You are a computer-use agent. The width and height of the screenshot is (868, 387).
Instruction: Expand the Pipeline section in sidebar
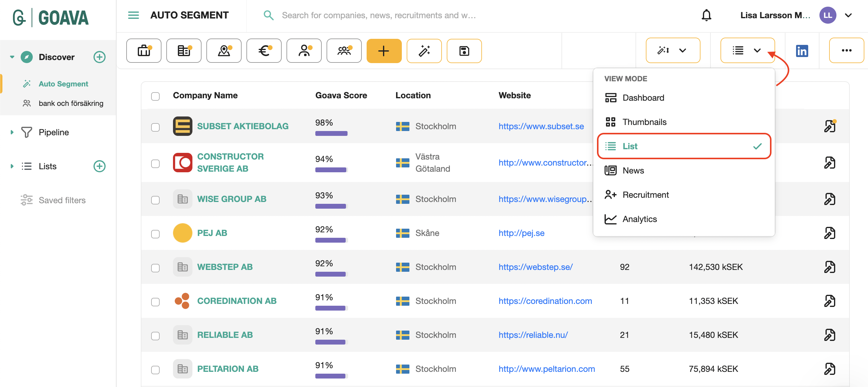coord(12,132)
